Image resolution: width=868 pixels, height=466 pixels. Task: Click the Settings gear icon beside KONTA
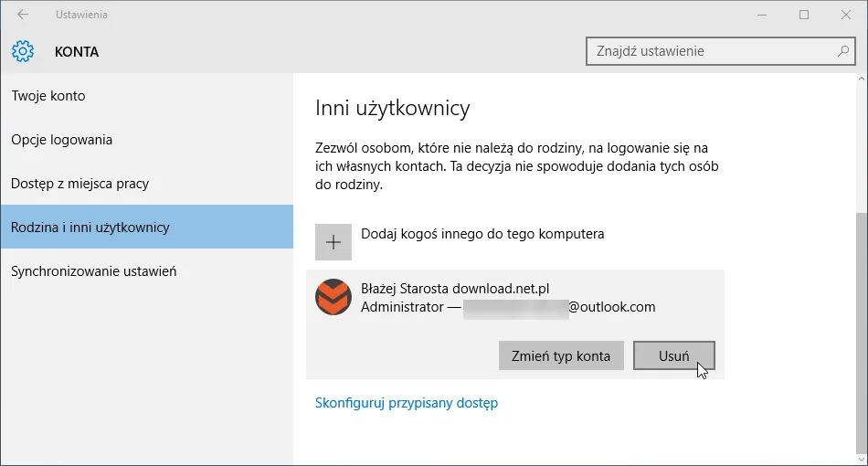pyautogui.click(x=23, y=51)
